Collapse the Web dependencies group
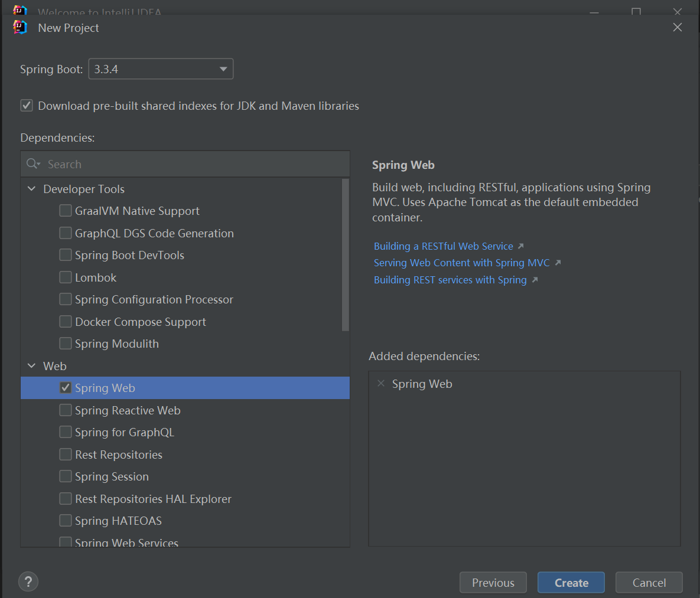Image resolution: width=700 pixels, height=598 pixels. (x=32, y=366)
